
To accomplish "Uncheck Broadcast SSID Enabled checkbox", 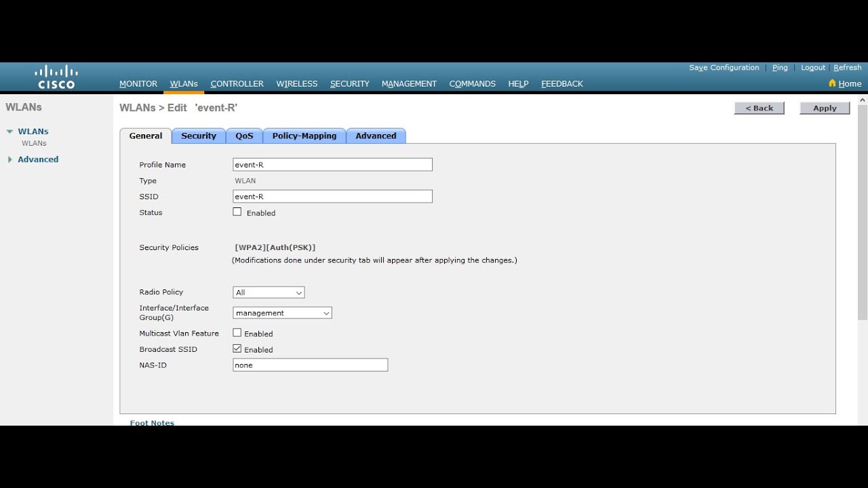I will pyautogui.click(x=237, y=348).
